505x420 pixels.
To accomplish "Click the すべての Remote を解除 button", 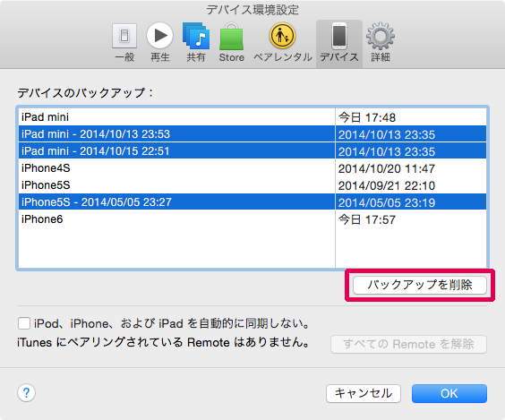I will pyautogui.click(x=408, y=344).
